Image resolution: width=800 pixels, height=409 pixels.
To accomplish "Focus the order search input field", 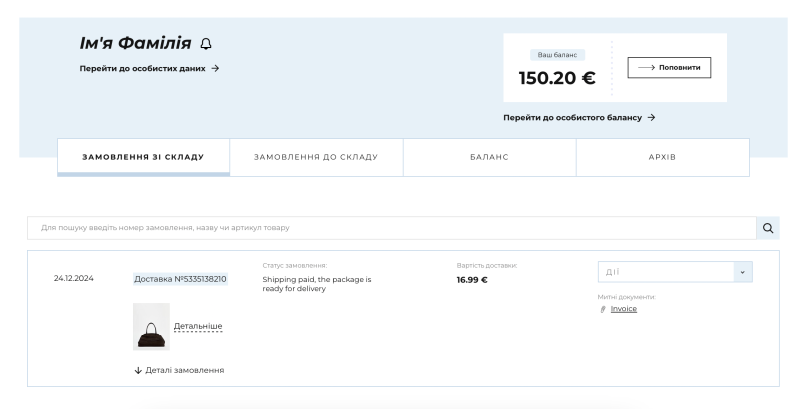I will tap(390, 228).
